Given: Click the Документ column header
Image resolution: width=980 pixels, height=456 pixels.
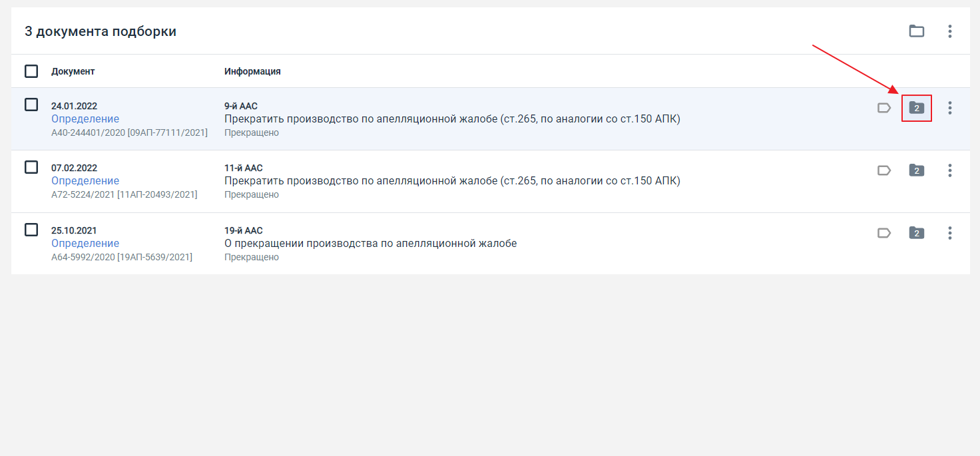Looking at the screenshot, I should [x=73, y=71].
